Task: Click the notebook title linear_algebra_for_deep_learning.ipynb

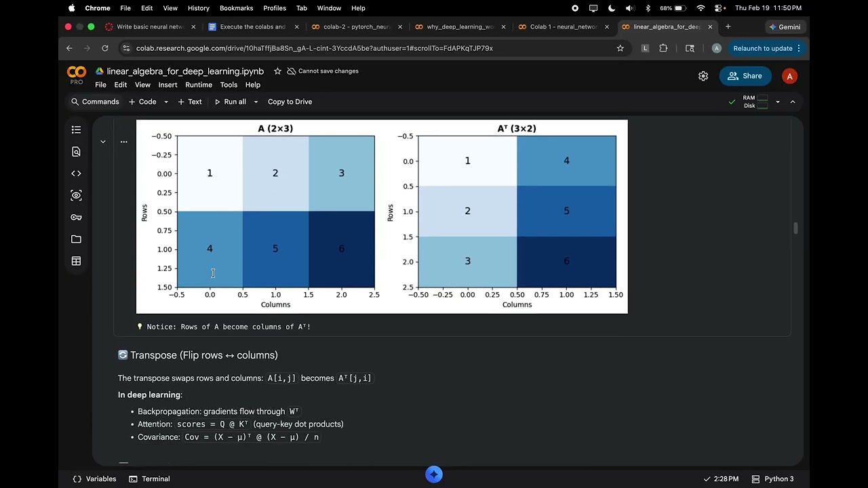Action: 185,71
